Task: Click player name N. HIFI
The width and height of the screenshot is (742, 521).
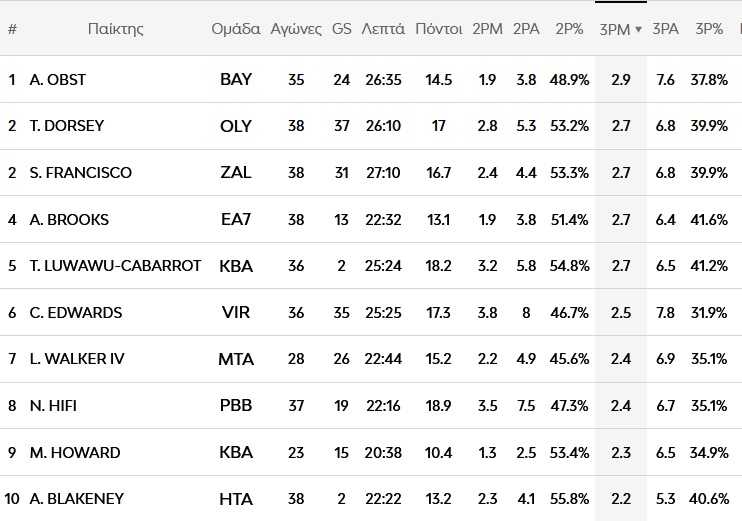Action: pyautogui.click(x=52, y=406)
